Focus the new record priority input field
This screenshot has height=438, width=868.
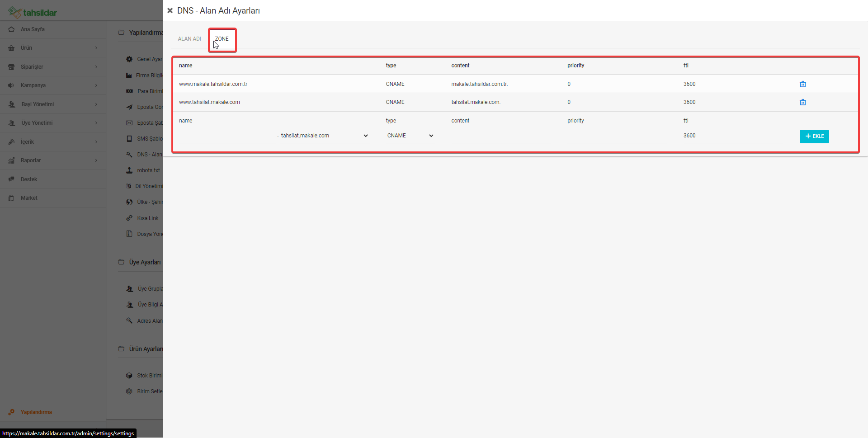[x=617, y=136]
